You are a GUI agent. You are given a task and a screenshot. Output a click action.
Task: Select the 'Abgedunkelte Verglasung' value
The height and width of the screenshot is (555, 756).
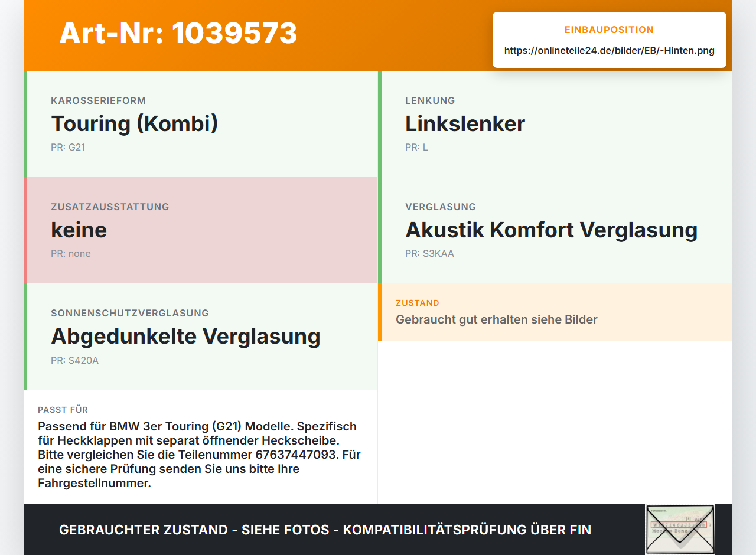pos(185,337)
